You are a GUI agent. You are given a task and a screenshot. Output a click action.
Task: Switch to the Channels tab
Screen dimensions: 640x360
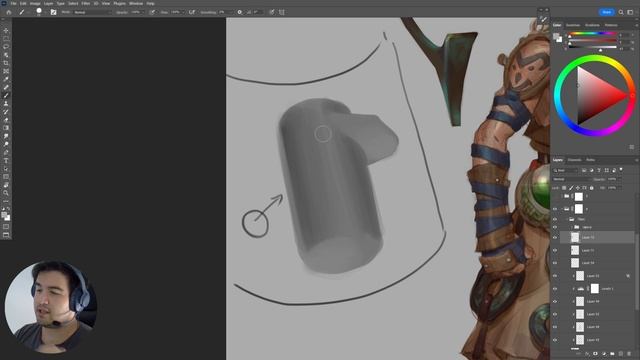(x=574, y=160)
